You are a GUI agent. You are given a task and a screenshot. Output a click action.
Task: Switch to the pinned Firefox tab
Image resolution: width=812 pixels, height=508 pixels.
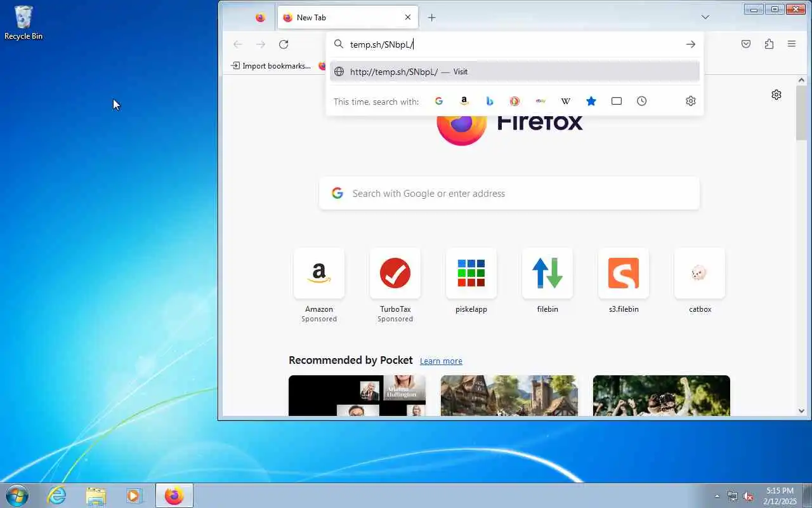260,18
